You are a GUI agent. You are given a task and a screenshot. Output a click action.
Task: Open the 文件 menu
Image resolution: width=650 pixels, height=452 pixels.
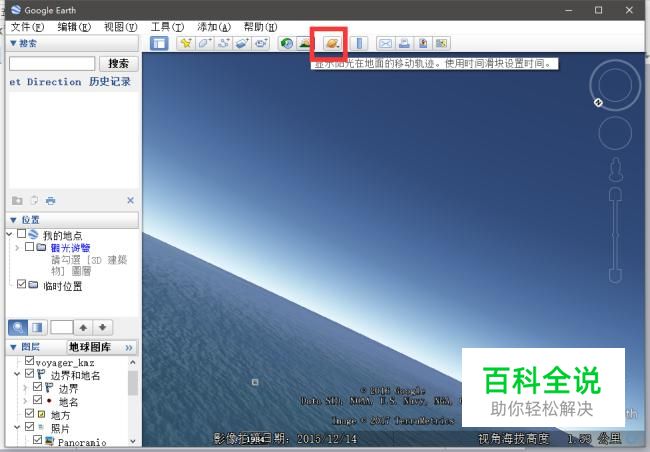pyautogui.click(x=27, y=27)
